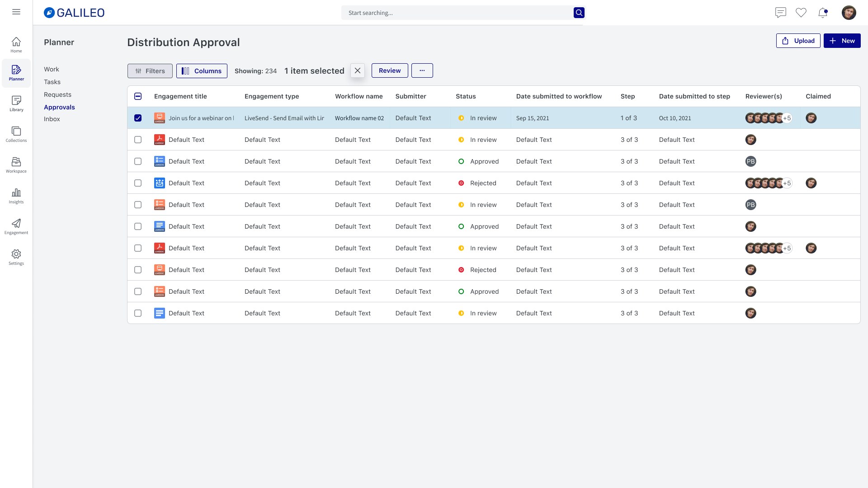Click the search magnifier button
868x488 pixels.
point(579,13)
